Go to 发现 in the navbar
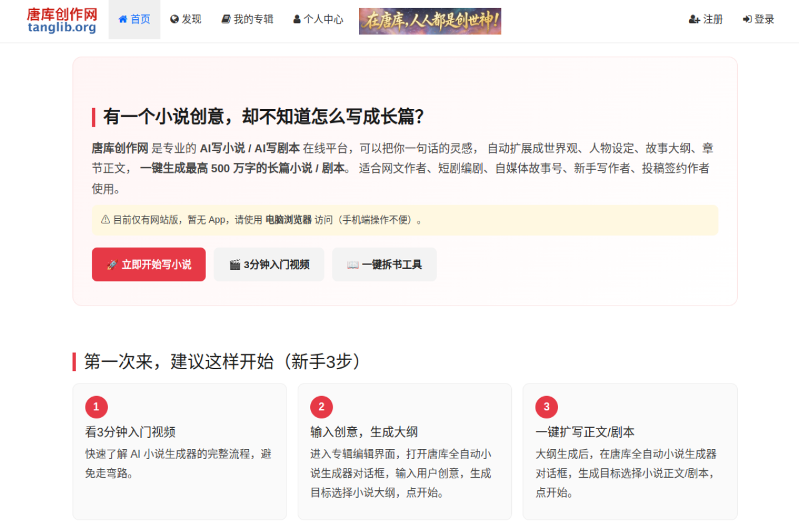Image resolution: width=799 pixels, height=532 pixels. [x=186, y=19]
